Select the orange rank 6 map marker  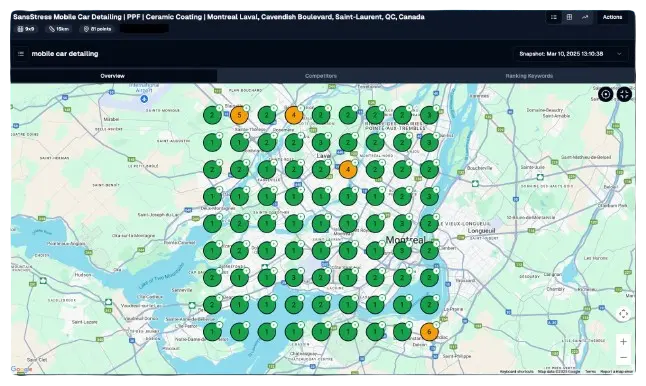pos(429,332)
